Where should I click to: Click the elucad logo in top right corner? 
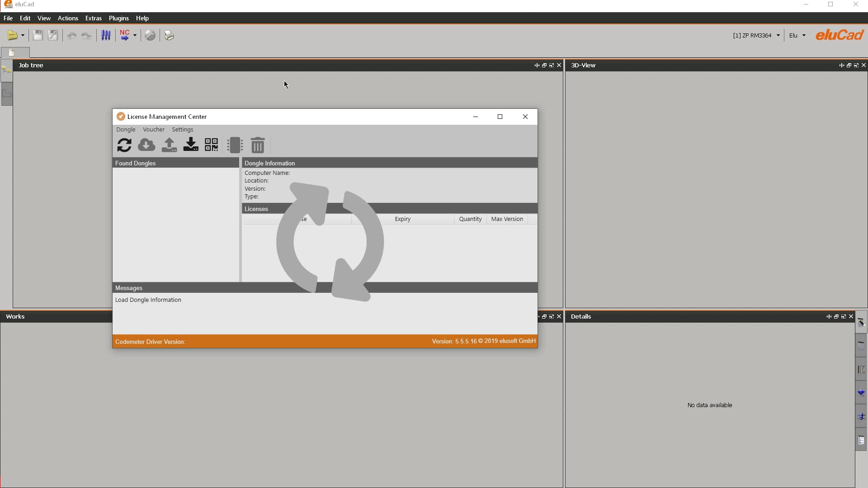(x=839, y=35)
